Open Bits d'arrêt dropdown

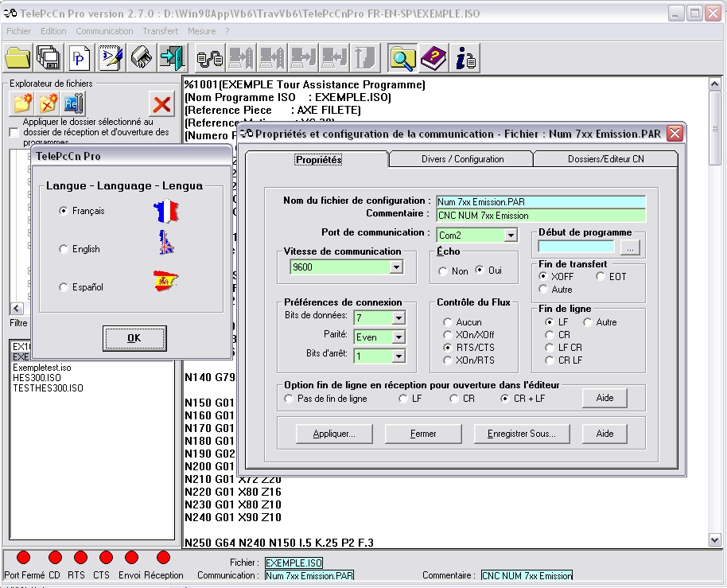398,356
